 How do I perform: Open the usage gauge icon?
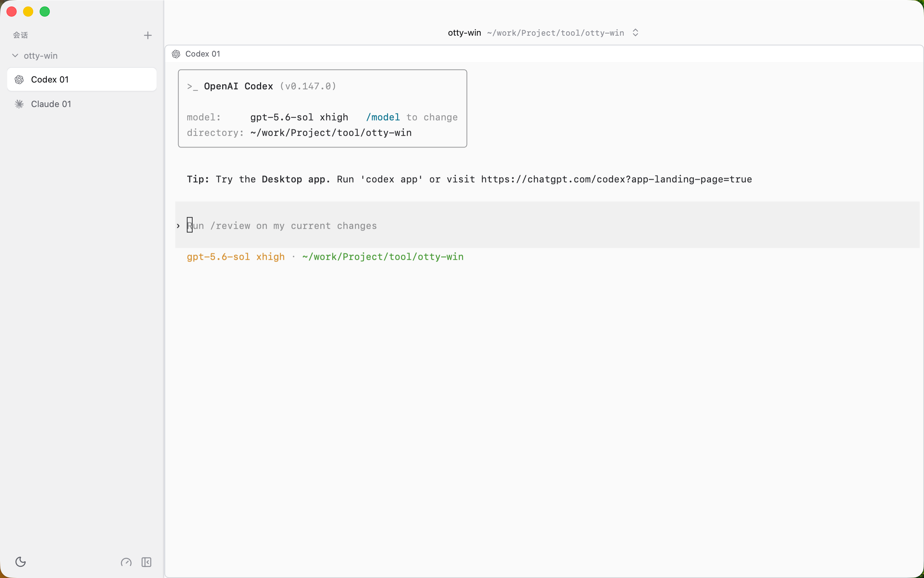[126, 562]
